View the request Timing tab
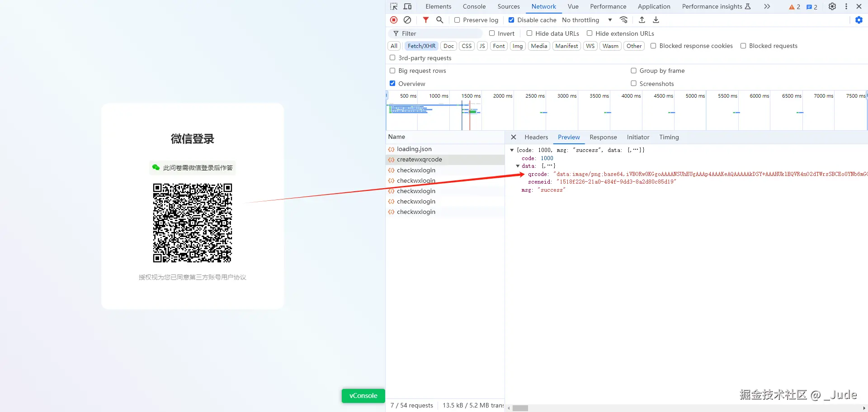 pyautogui.click(x=669, y=137)
